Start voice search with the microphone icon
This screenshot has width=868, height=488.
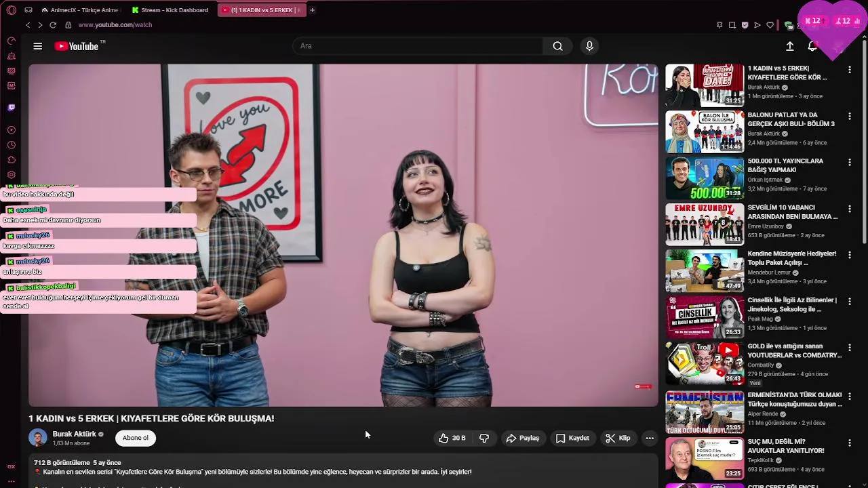(589, 46)
